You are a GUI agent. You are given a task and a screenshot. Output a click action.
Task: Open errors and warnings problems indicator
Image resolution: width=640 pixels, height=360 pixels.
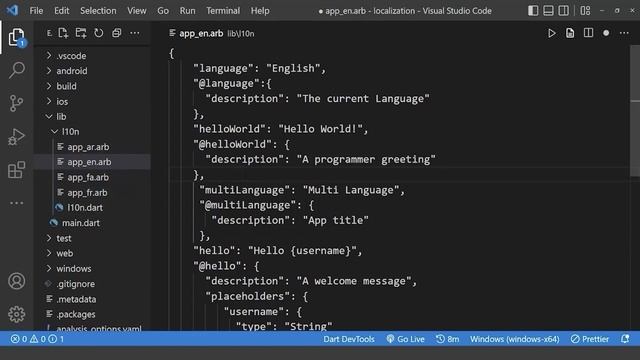click(x=37, y=339)
